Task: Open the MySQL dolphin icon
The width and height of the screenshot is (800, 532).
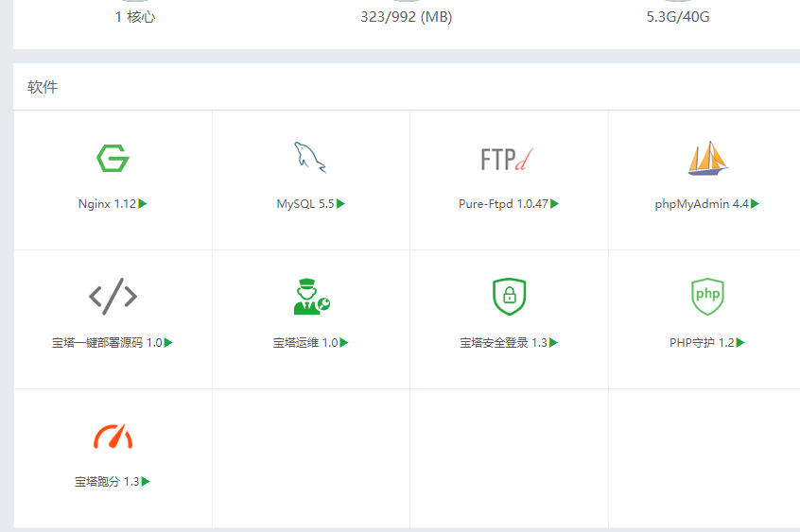Action: pyautogui.click(x=310, y=158)
